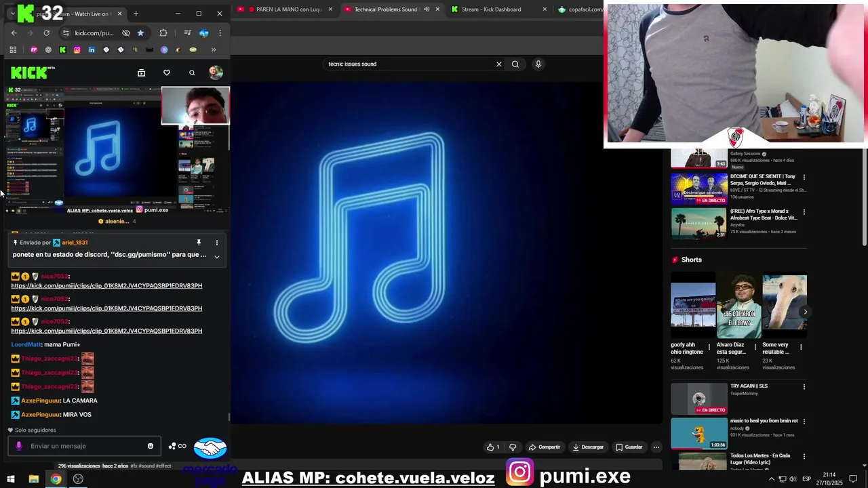Submit the YouTube search magnifier button
Viewport: 868px width, 488px height.
coord(515,64)
